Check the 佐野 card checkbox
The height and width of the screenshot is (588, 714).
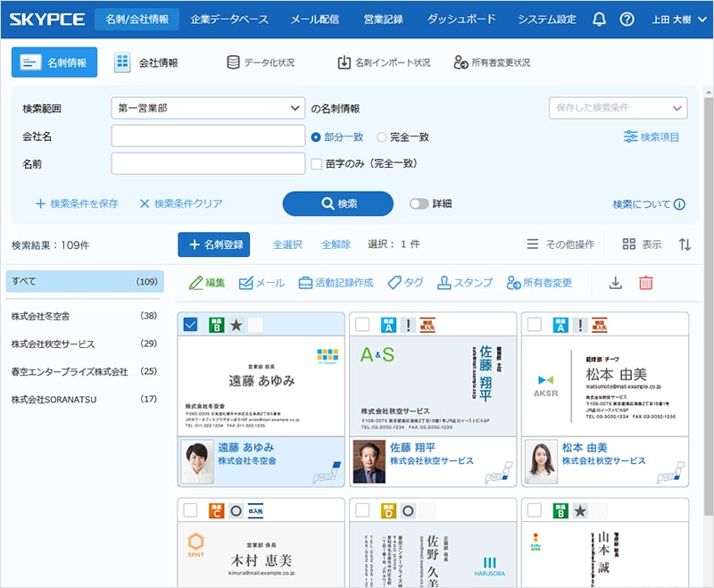[362, 510]
